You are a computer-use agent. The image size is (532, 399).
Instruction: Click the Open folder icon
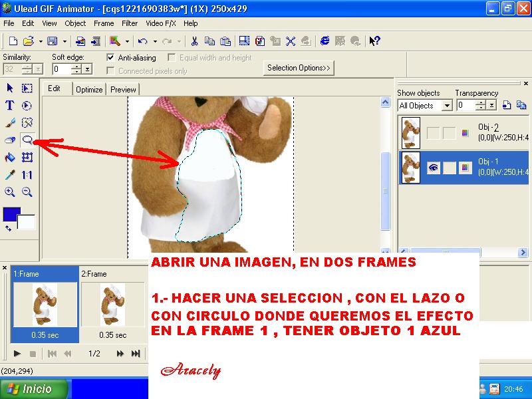(x=29, y=41)
